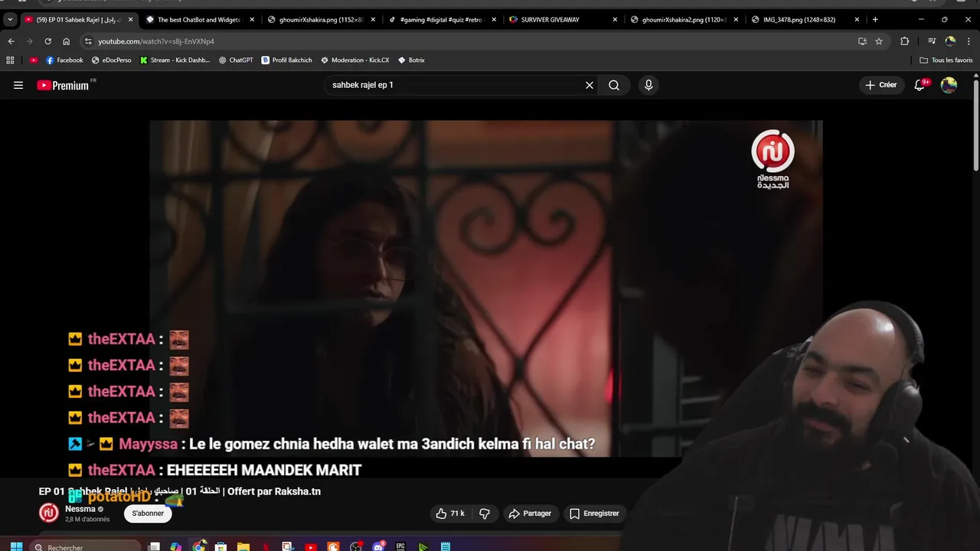980x551 pixels.
Task: Open the Profil Bakchich bookmark
Action: tap(286, 60)
